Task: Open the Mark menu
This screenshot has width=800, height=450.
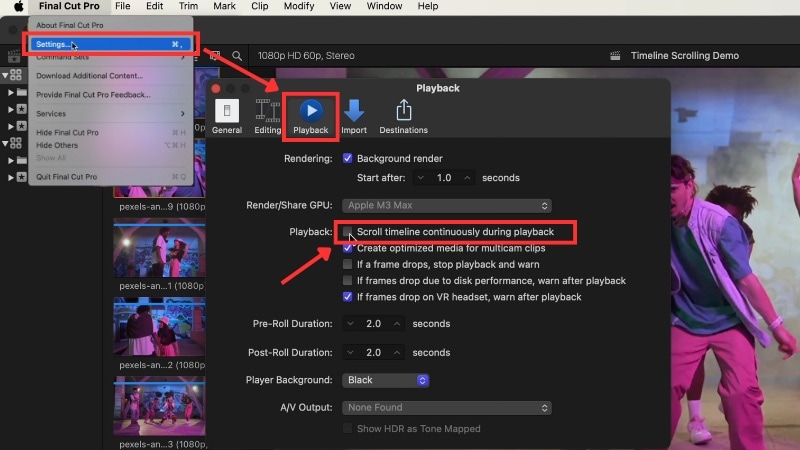Action: (x=224, y=6)
